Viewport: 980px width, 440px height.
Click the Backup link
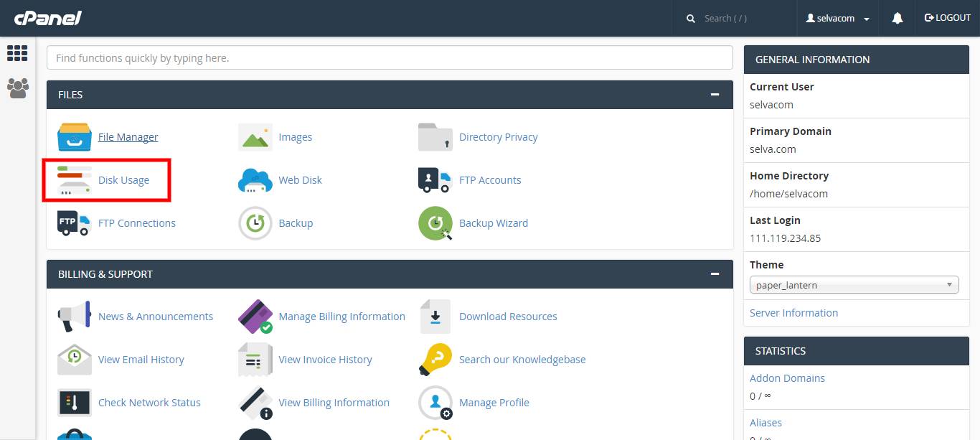[296, 223]
